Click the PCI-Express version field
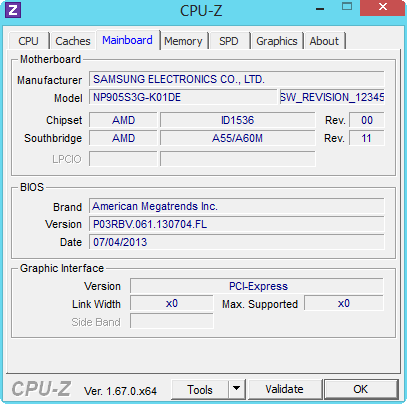This screenshot has width=407, height=404. pyautogui.click(x=257, y=286)
